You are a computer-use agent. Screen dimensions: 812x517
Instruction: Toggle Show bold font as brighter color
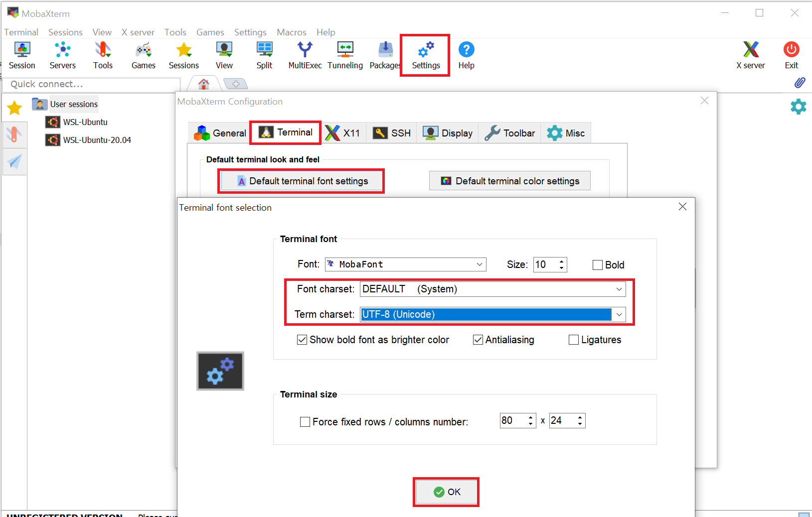302,340
